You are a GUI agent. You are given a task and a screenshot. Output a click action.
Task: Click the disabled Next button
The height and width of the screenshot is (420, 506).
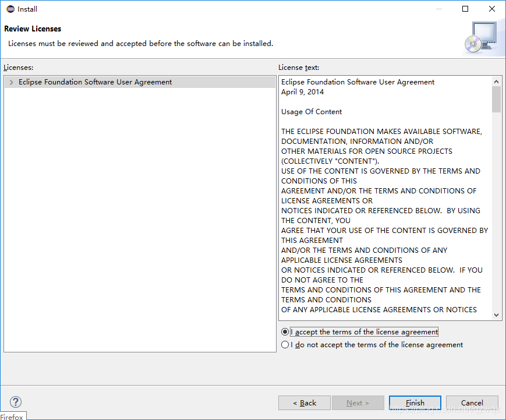[358, 403]
